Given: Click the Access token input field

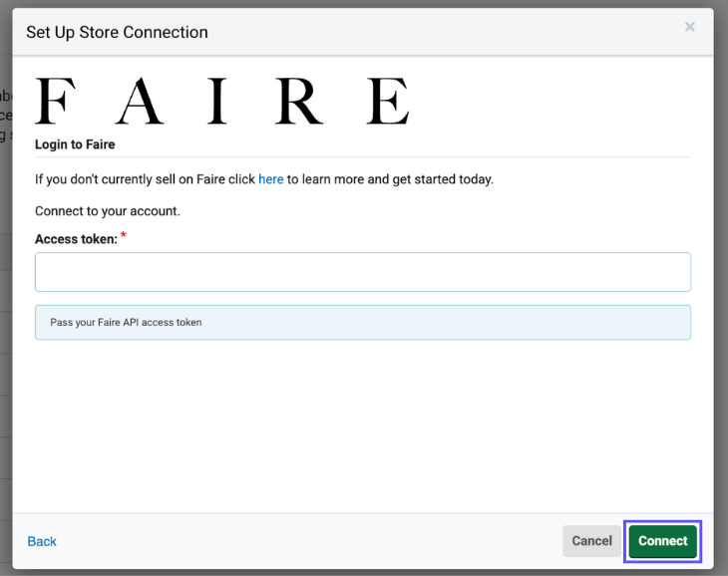Looking at the screenshot, I should (363, 272).
